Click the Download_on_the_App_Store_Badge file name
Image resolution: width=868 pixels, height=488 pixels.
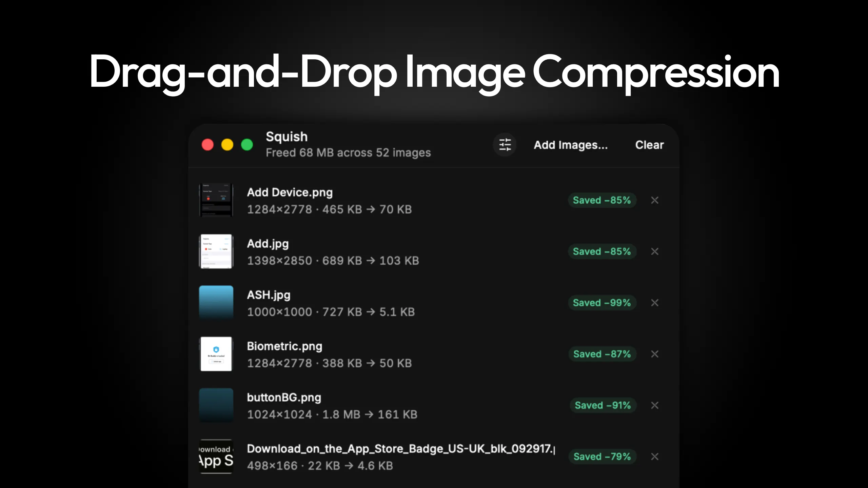pos(401,449)
